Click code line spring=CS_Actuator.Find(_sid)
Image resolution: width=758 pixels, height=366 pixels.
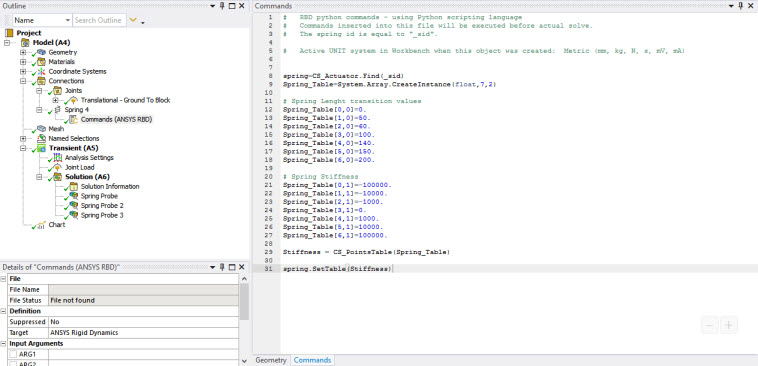coord(344,76)
